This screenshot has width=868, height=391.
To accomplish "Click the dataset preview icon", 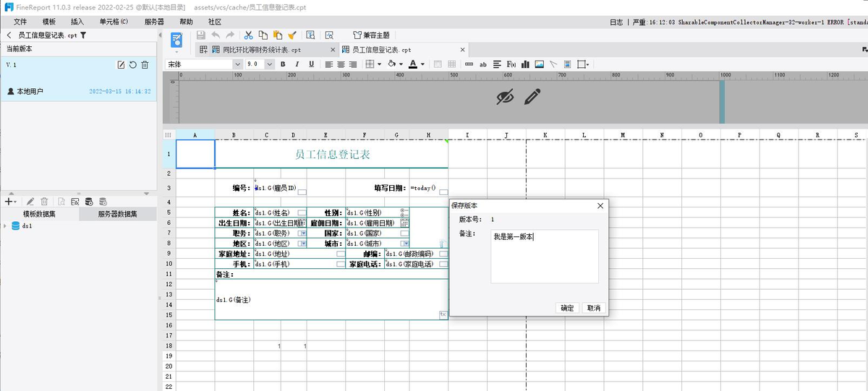I will [61, 202].
